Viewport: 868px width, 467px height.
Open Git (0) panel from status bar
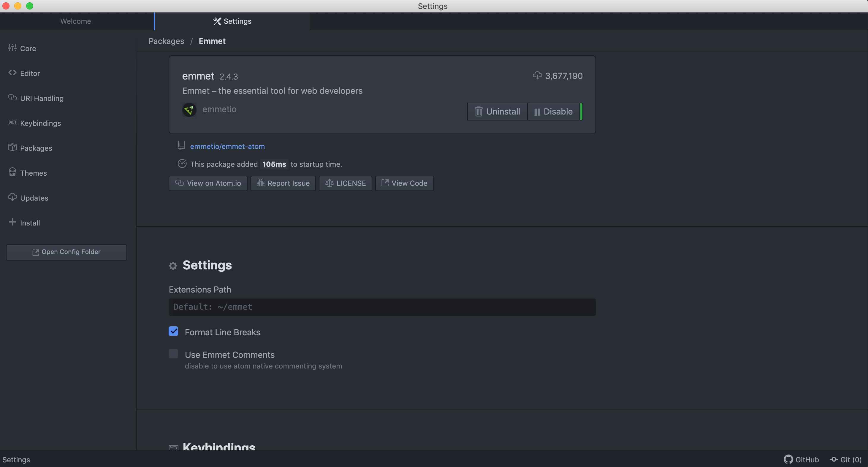(x=846, y=460)
